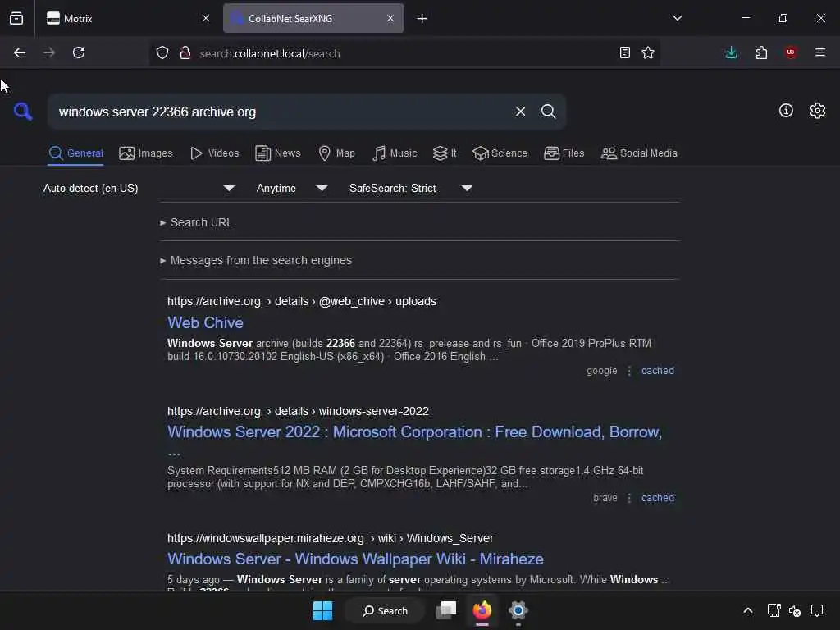Expand Messages from the search engines
The height and width of the screenshot is (630, 840).
click(x=256, y=260)
